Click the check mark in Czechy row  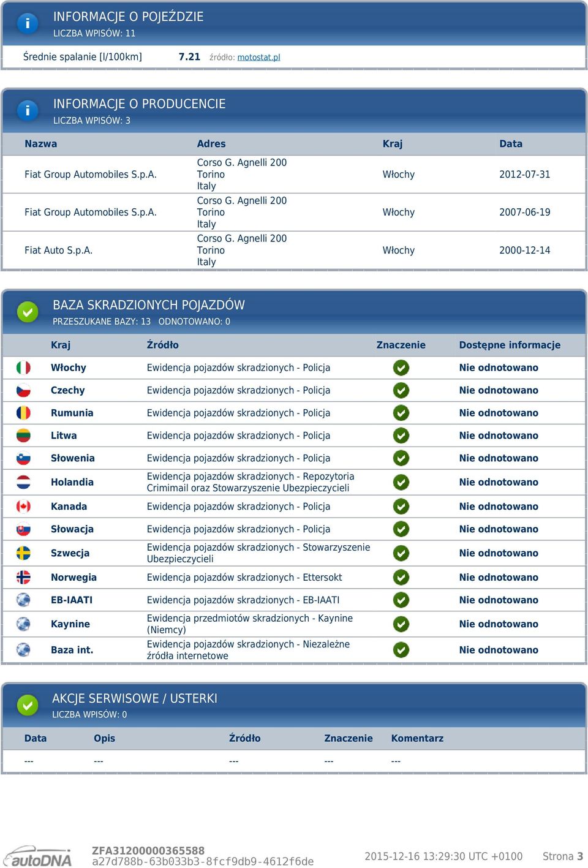(401, 390)
